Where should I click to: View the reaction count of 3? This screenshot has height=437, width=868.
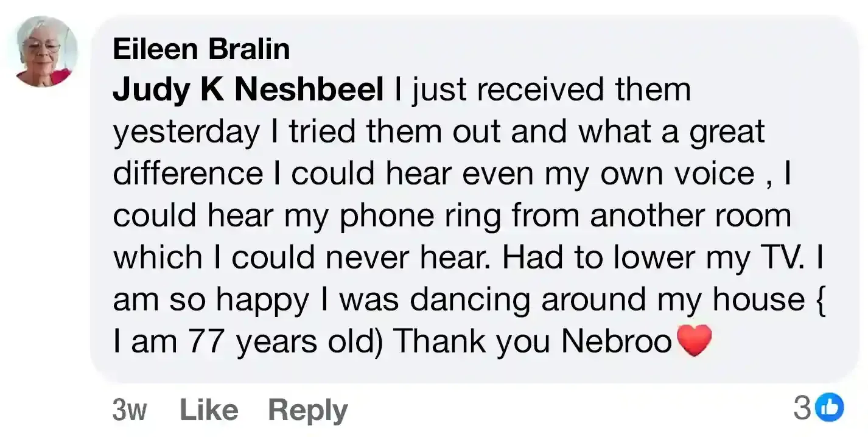click(x=802, y=408)
